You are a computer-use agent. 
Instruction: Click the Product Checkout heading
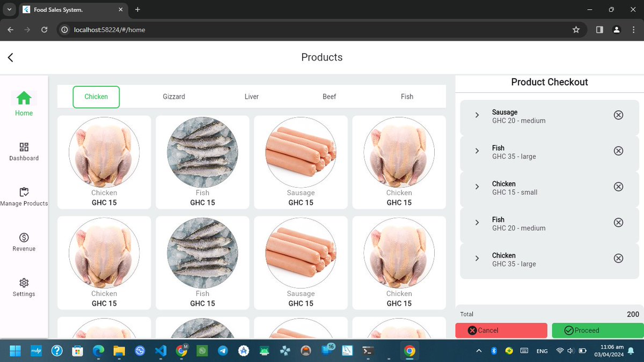pos(550,82)
